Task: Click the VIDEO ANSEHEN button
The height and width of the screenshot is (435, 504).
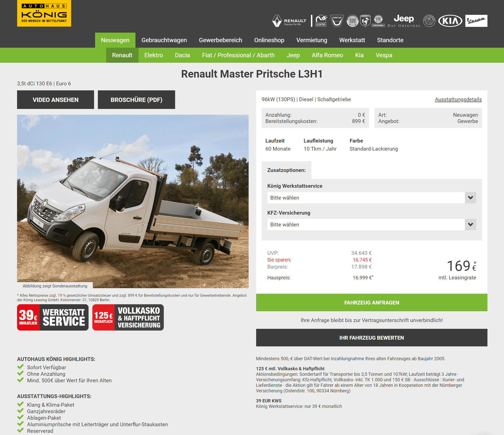Action: [x=55, y=100]
